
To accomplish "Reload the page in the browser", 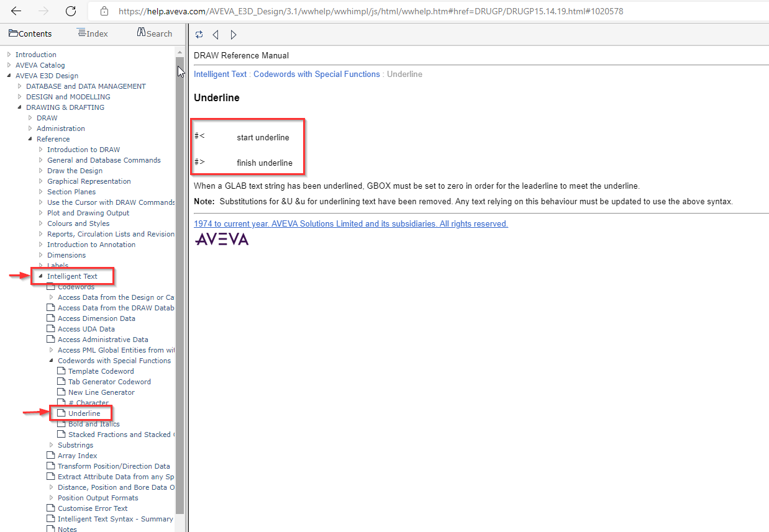I will [70, 11].
